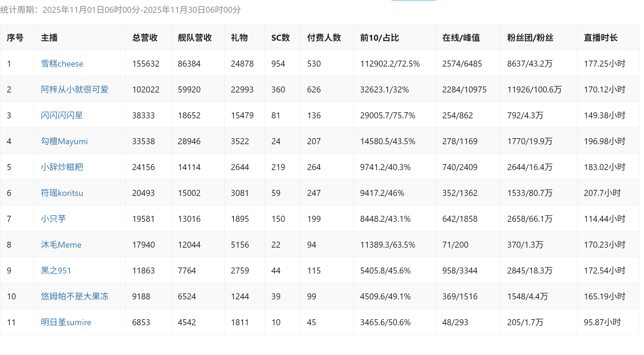Click the 舰队营收 column header
Image resolution: width=644 pixels, height=355 pixels.
[x=194, y=38]
